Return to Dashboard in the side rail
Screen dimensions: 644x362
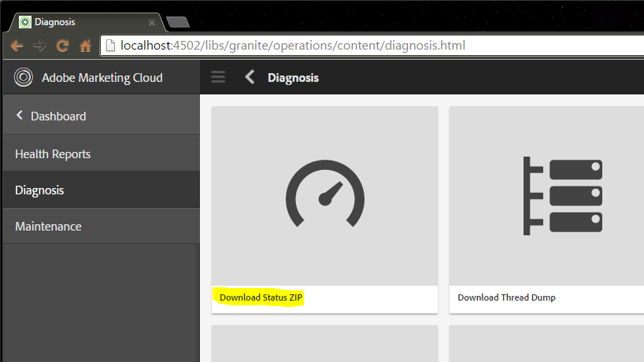[102, 116]
